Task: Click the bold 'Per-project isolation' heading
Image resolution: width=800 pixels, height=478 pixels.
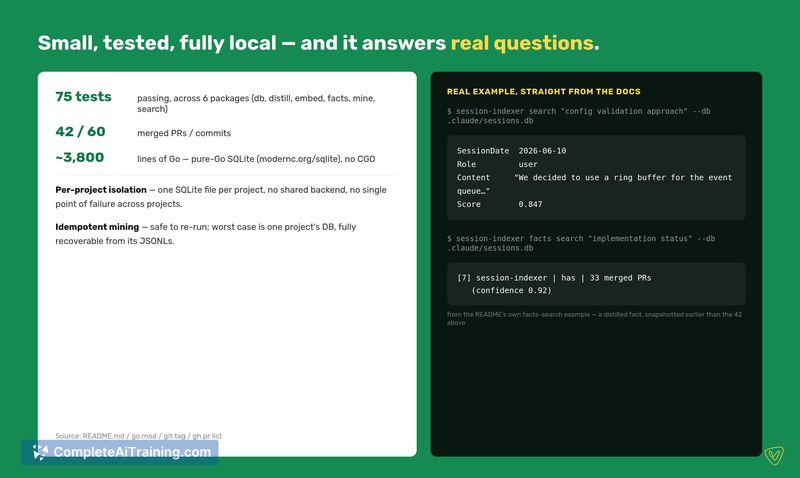Action: click(101, 190)
